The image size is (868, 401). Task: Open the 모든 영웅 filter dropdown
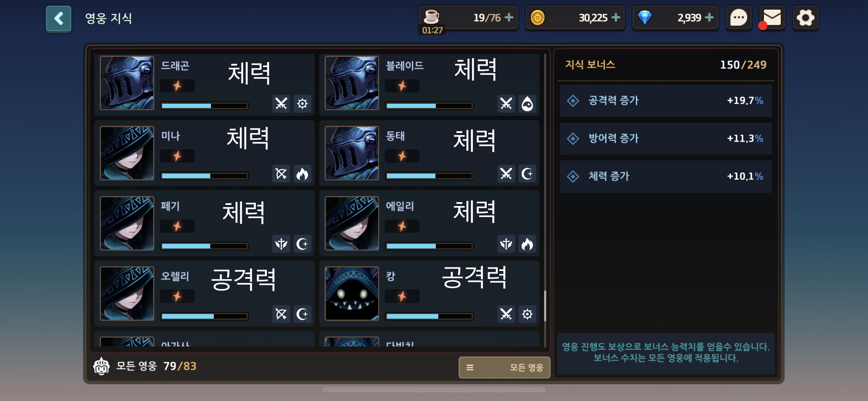tap(504, 367)
